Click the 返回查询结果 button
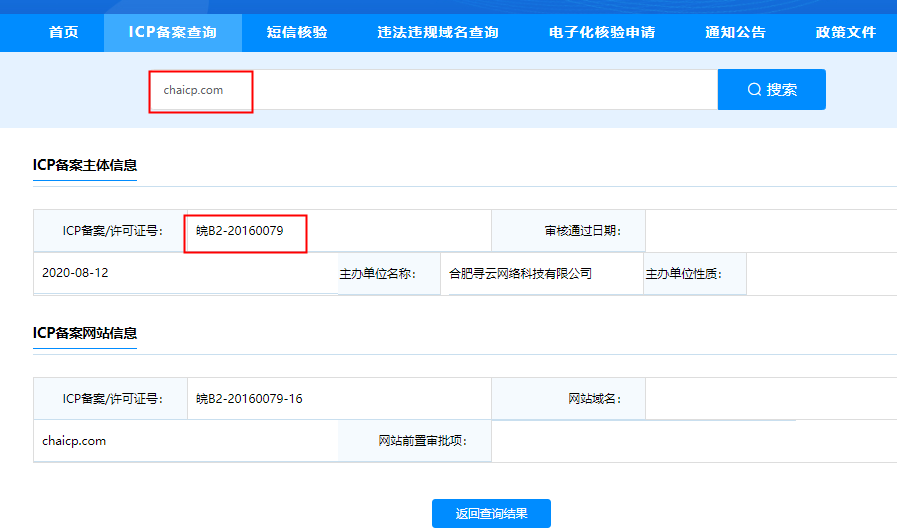Viewport: 897px width, 532px height. click(x=491, y=514)
